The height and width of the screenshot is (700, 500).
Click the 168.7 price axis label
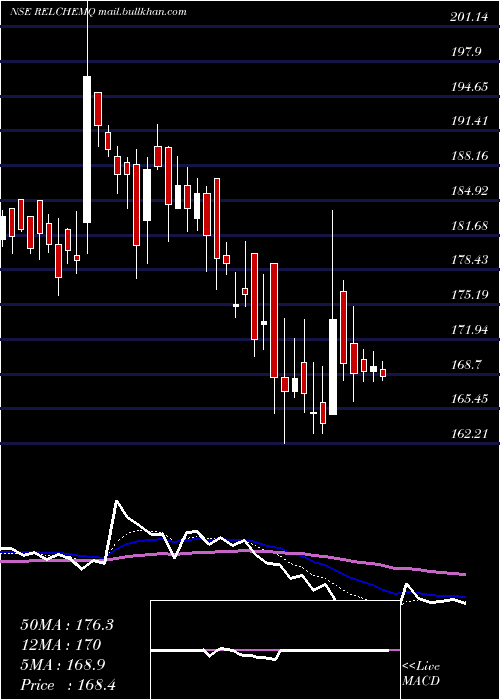click(466, 364)
